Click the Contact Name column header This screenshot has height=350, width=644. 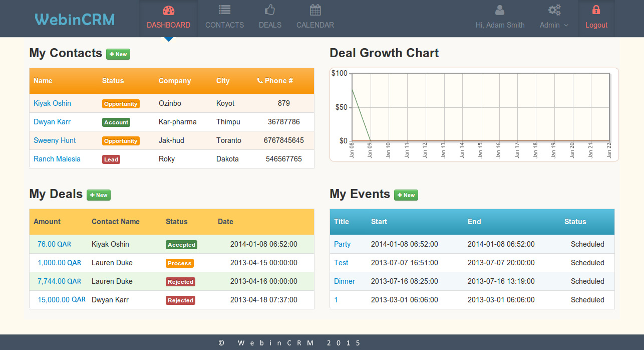pos(116,222)
